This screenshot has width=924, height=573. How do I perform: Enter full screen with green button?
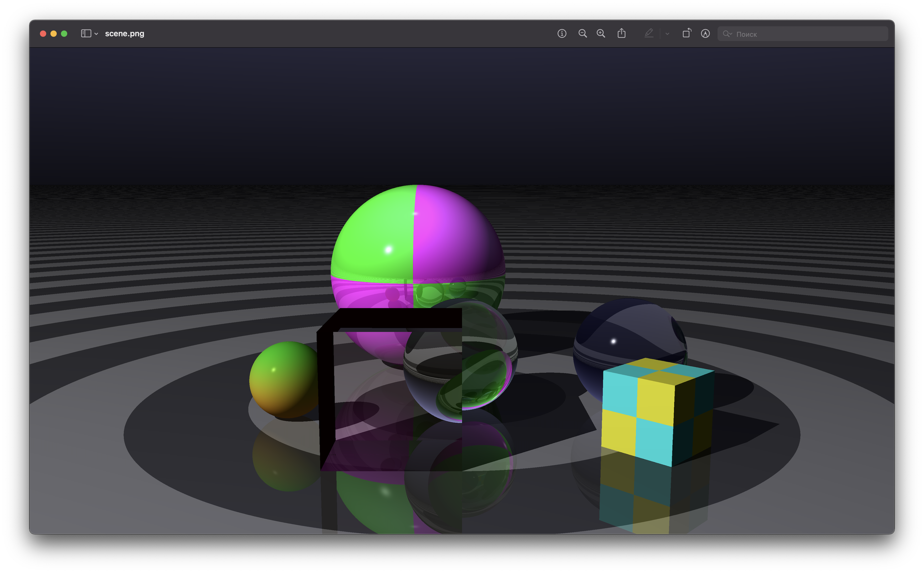[64, 34]
